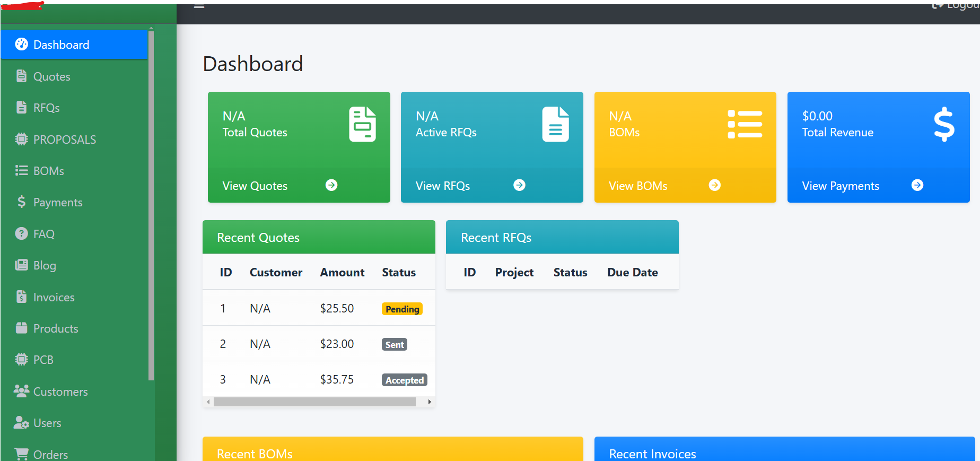Image resolution: width=980 pixels, height=461 pixels.
Task: Click the Dashboard gauge icon in sidebar
Action: [21, 44]
